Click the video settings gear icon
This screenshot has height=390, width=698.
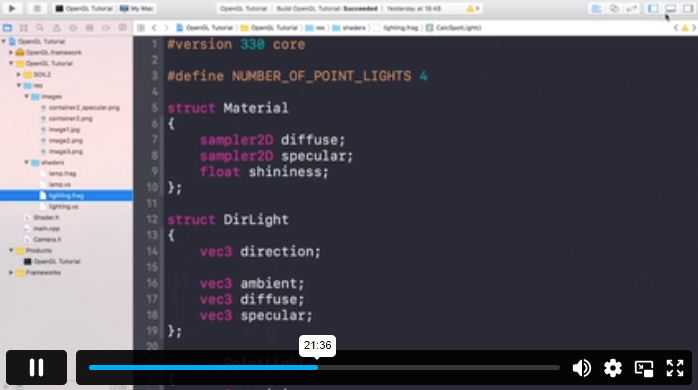pyautogui.click(x=613, y=368)
